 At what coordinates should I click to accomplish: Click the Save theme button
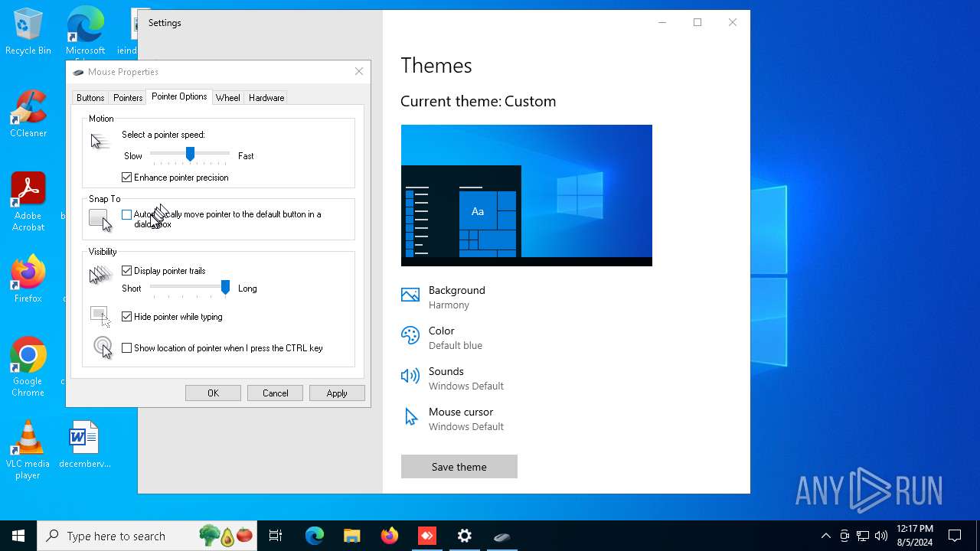459,467
